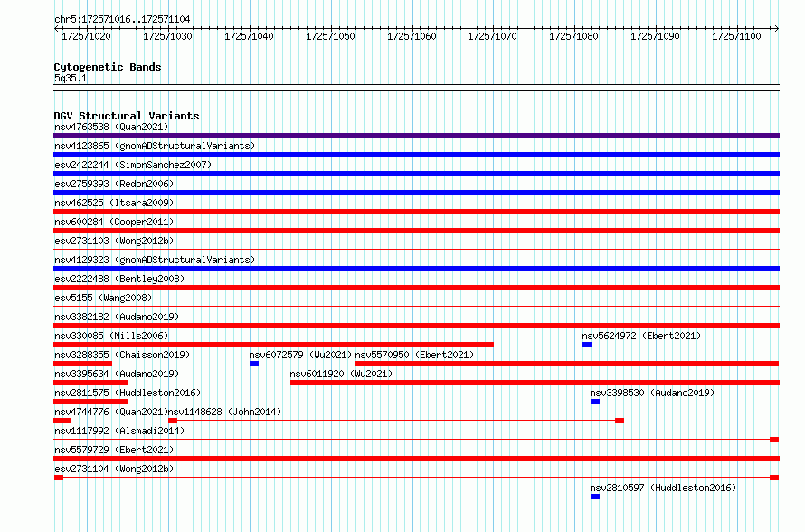The width and height of the screenshot is (805, 532).
Task: Click the red nsv3382182 feature bar
Action: (416, 326)
